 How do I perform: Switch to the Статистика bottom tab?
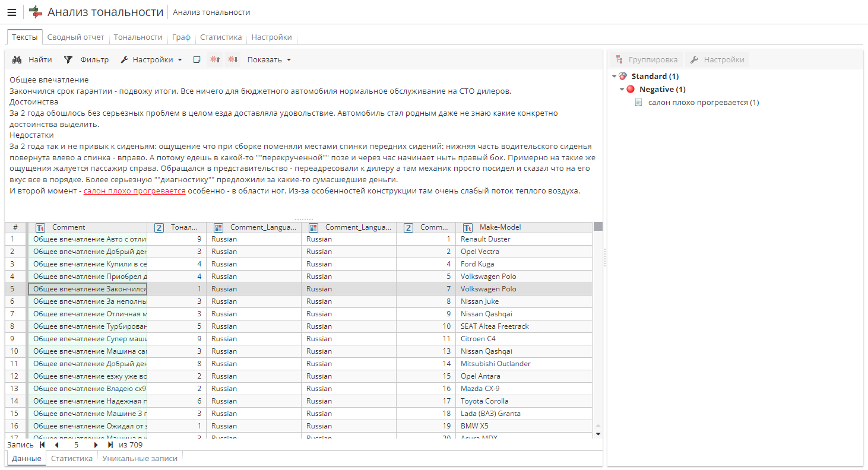72,459
